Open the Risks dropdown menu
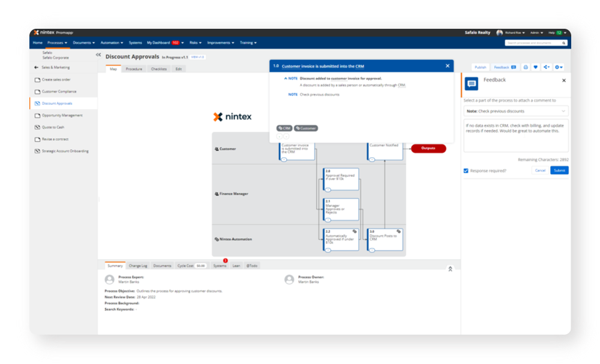The height and width of the screenshot is (364, 600). [195, 43]
